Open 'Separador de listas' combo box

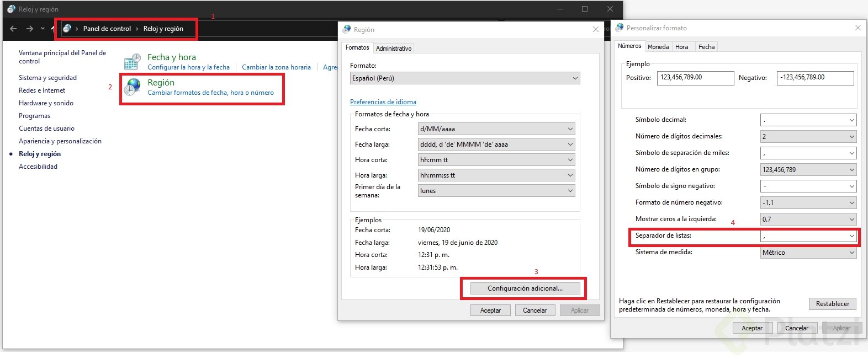pyautogui.click(x=808, y=235)
